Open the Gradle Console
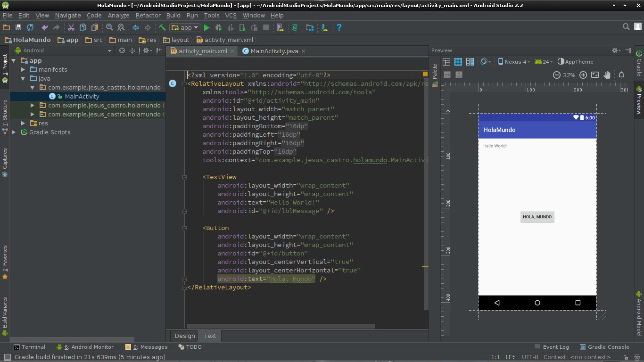Viewport: 644px width, 362px height. [604, 347]
